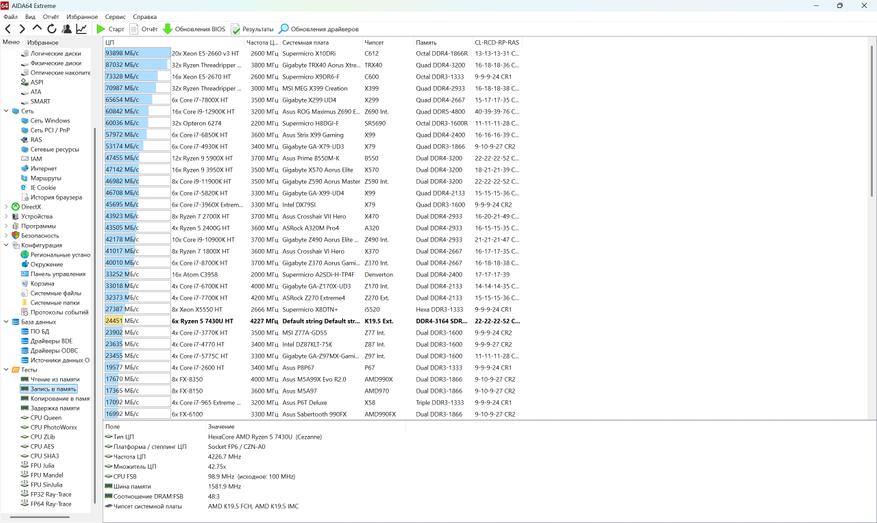Select CPU ZLib benchmark
Screen dimensions: 877x523
coord(38,437)
